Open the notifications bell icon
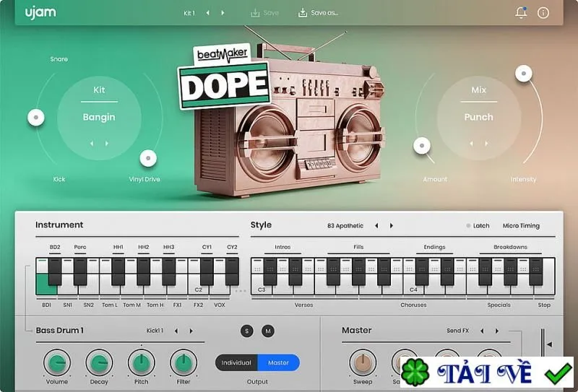 (x=521, y=12)
